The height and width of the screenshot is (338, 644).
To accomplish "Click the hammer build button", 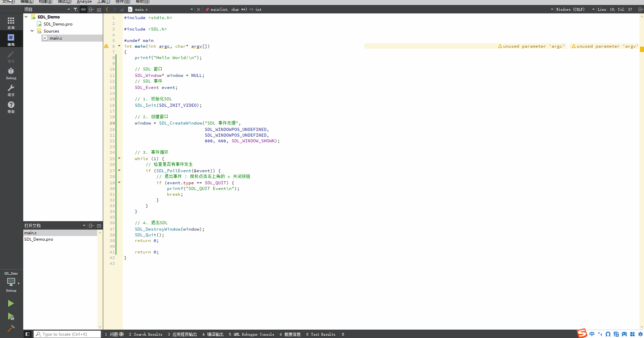I will pos(11,329).
